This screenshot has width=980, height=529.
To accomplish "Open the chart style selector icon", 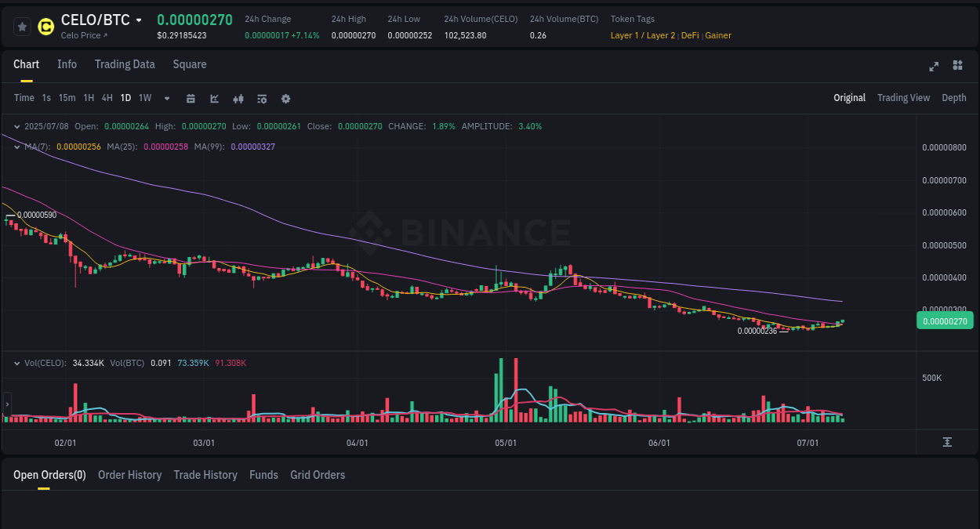I will click(214, 98).
